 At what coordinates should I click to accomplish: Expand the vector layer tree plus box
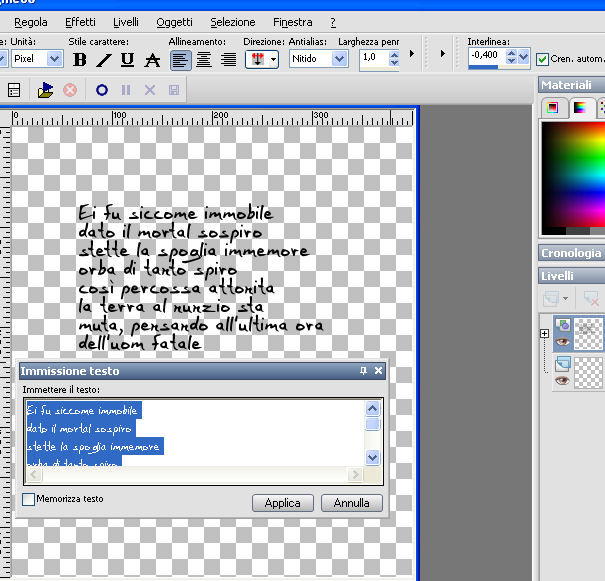click(x=544, y=334)
